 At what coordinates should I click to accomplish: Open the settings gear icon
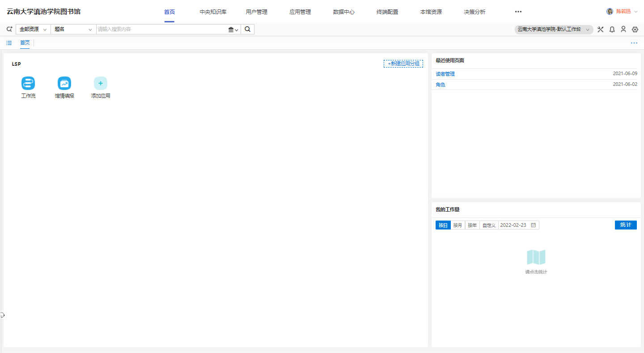[635, 30]
